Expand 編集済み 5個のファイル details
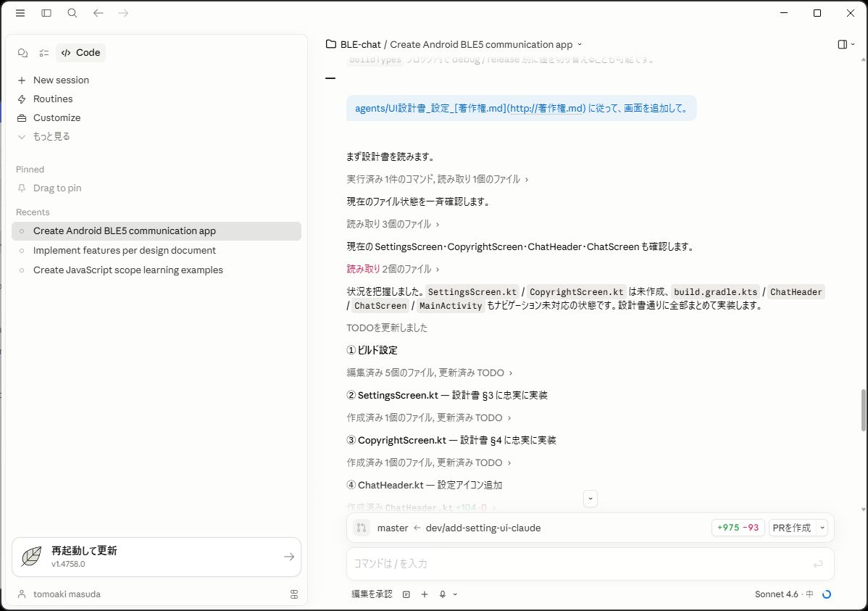 point(430,373)
